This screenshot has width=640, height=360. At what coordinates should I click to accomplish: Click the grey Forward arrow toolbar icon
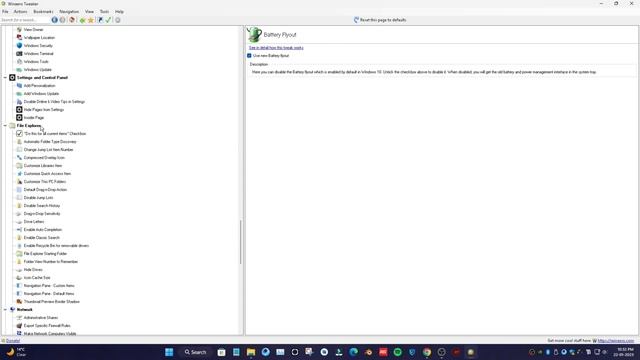point(62,20)
